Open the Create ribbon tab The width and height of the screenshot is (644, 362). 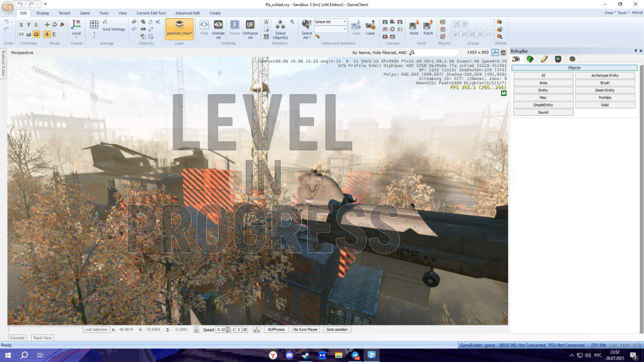coord(215,13)
